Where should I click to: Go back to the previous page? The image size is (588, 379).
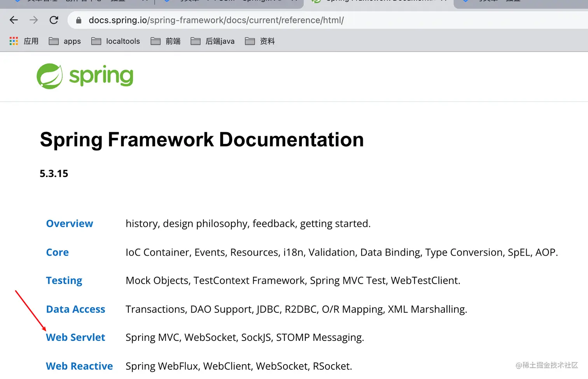point(14,20)
